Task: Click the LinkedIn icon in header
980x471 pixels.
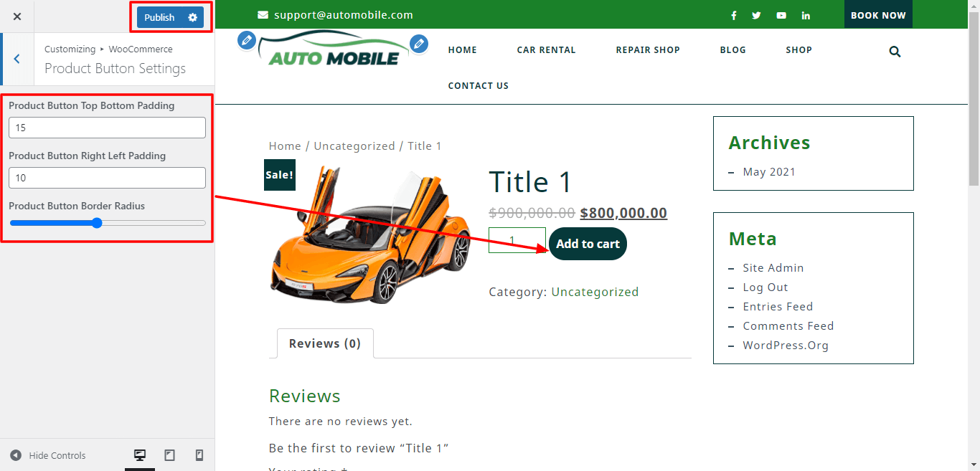Action: click(x=806, y=16)
